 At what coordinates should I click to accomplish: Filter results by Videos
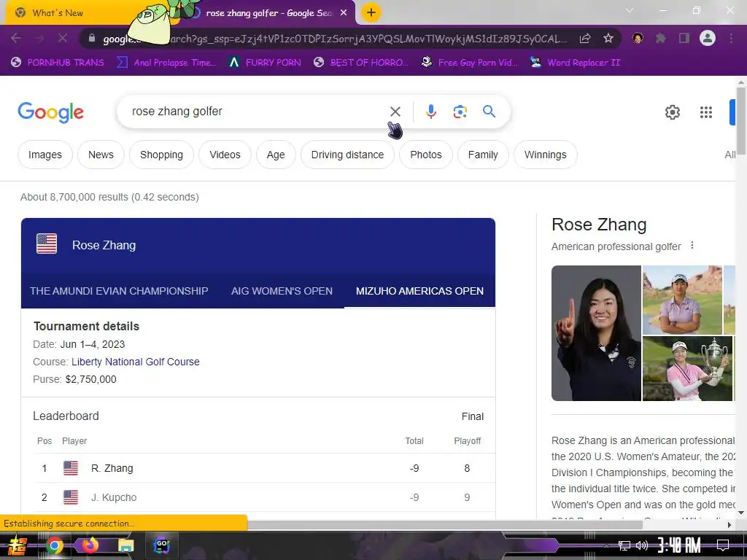[x=225, y=155]
